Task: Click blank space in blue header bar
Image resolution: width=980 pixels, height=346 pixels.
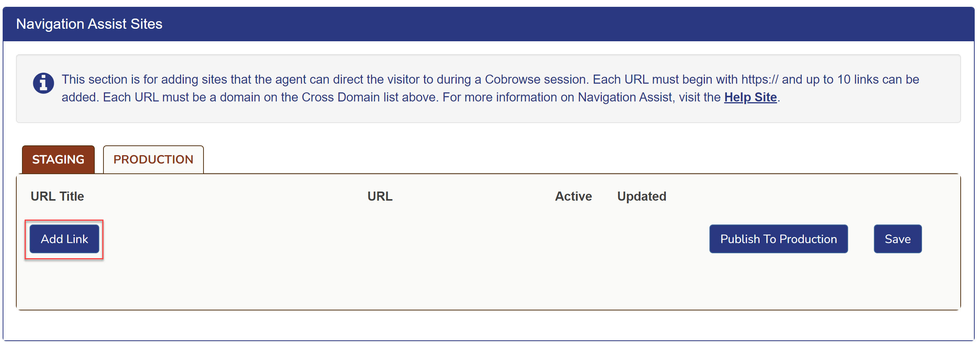Action: (x=532, y=24)
